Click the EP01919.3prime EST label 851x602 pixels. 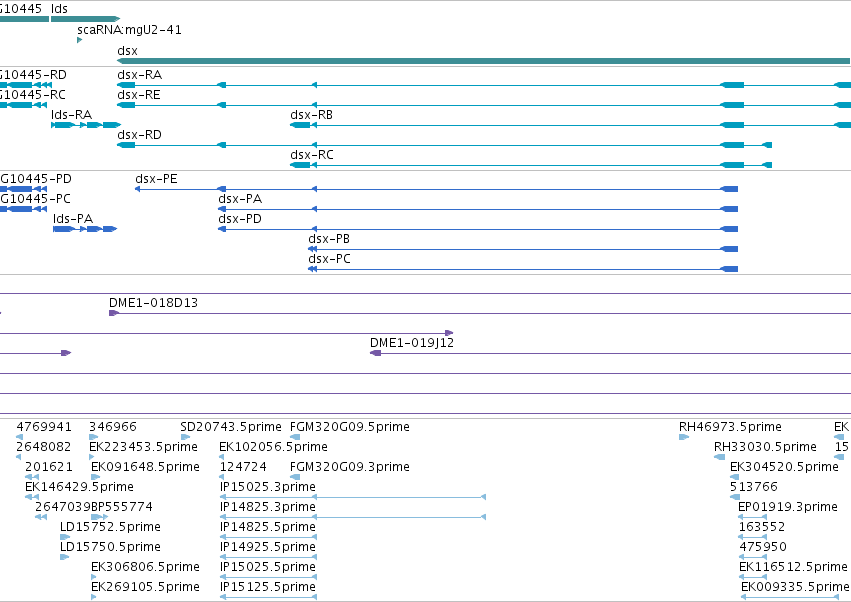click(788, 507)
